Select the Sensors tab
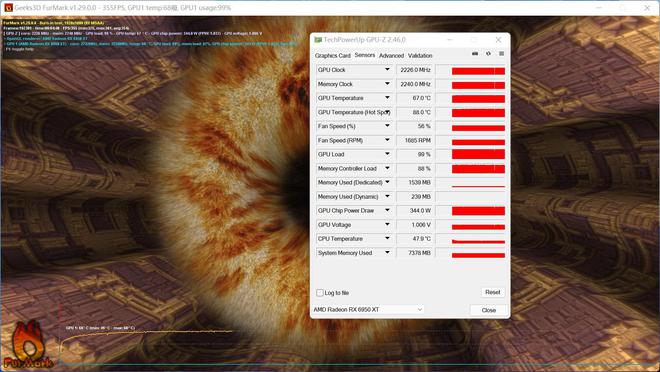660x372 pixels. 365,55
